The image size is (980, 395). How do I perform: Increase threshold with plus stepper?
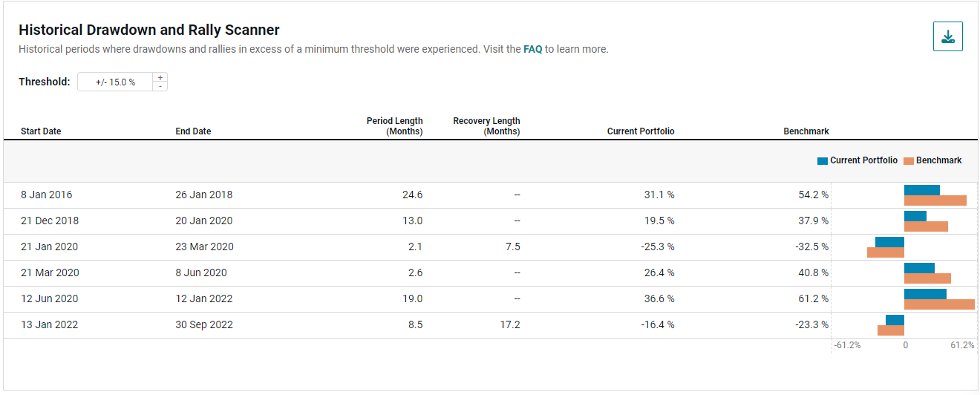(160, 77)
